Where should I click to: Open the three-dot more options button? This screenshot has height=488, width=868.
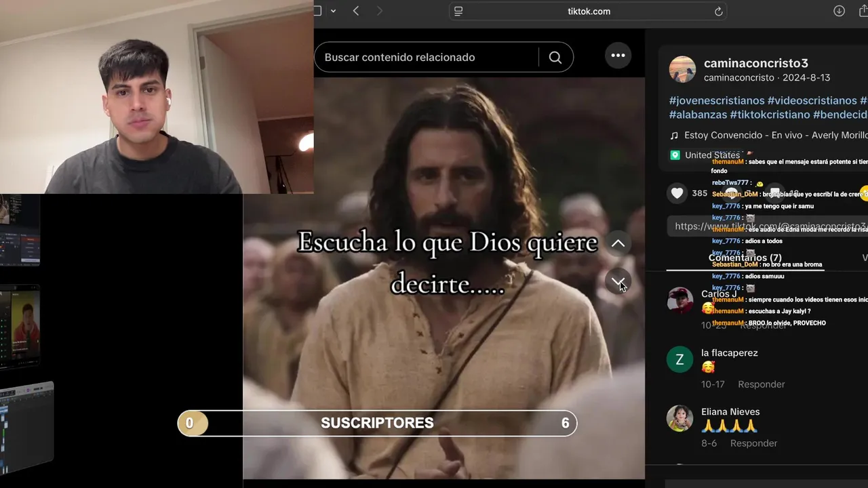pos(618,56)
